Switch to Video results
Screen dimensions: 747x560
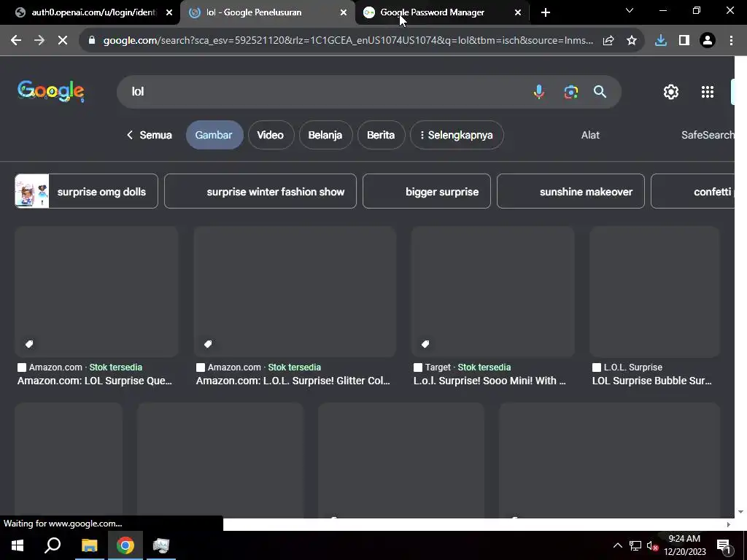click(x=270, y=135)
